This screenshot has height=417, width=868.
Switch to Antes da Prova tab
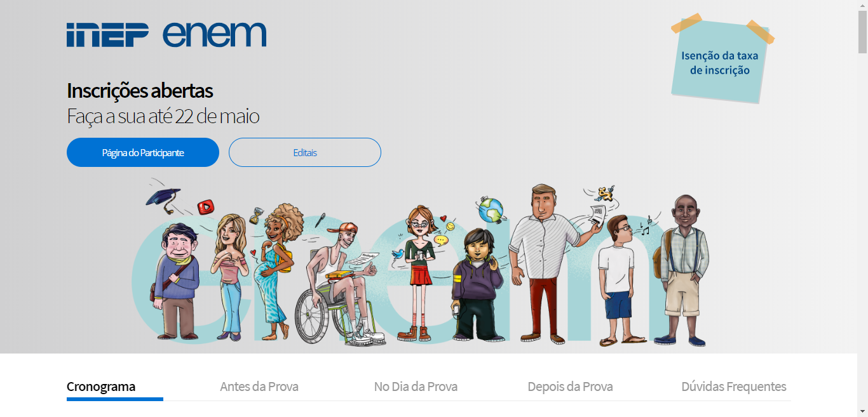pos(259,387)
